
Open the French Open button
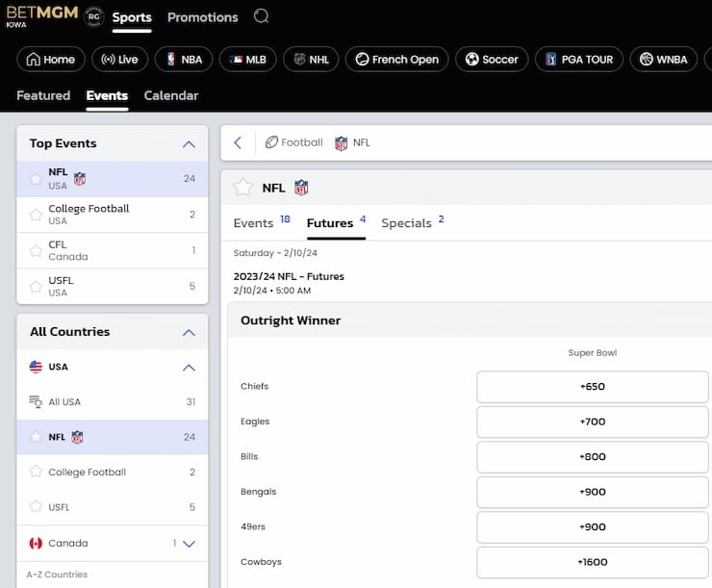click(x=396, y=60)
